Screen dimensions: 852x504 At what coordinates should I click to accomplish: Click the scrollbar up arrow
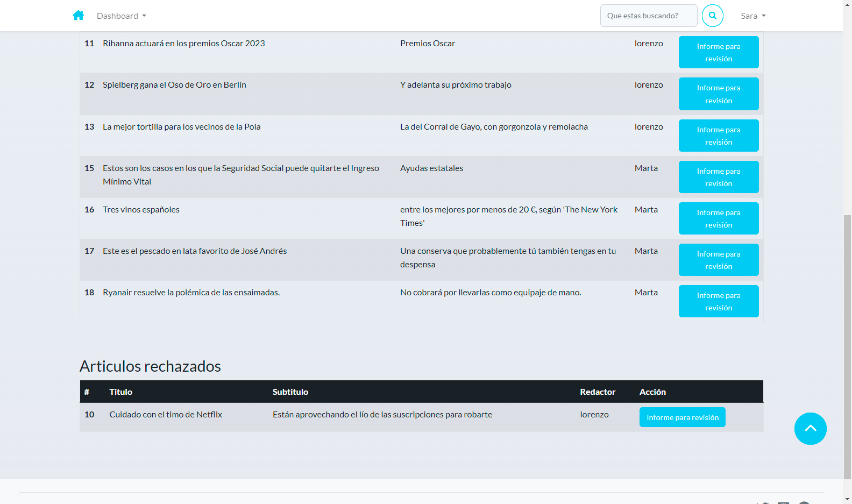point(847,4)
